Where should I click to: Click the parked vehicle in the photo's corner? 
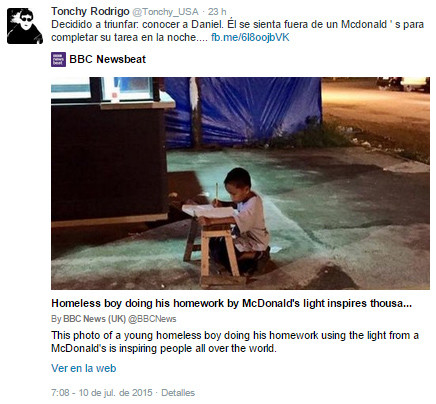click(403, 84)
